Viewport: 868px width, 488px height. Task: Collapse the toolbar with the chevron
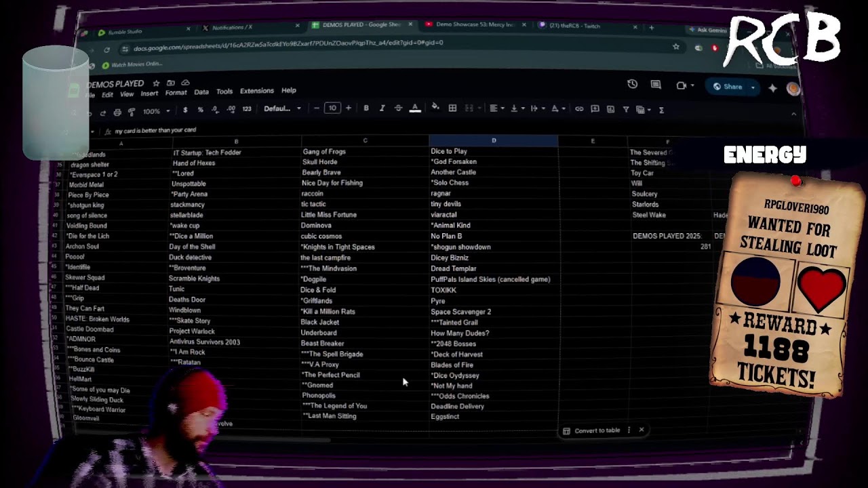click(x=793, y=114)
